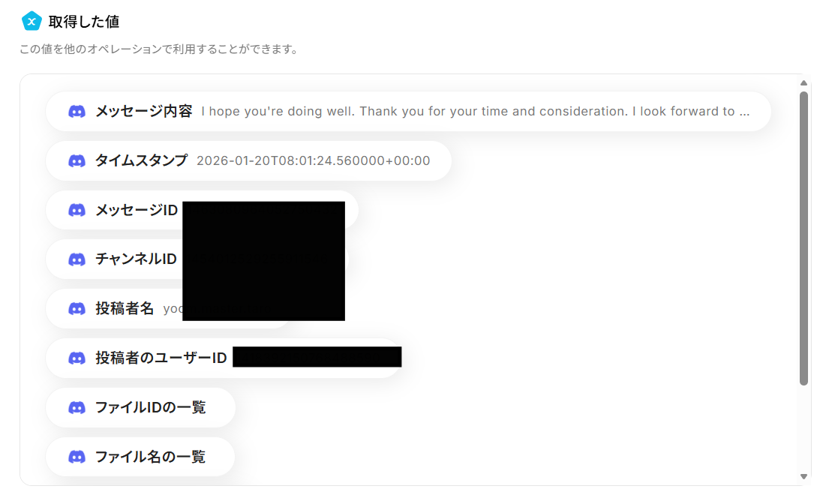Choose the メッセージID label
This screenshot has height=504, width=829.
pyautogui.click(x=137, y=210)
